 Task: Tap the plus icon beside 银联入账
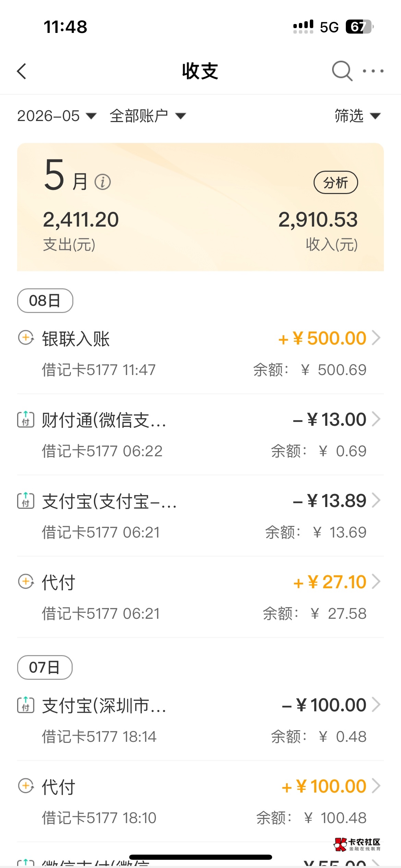click(x=26, y=338)
